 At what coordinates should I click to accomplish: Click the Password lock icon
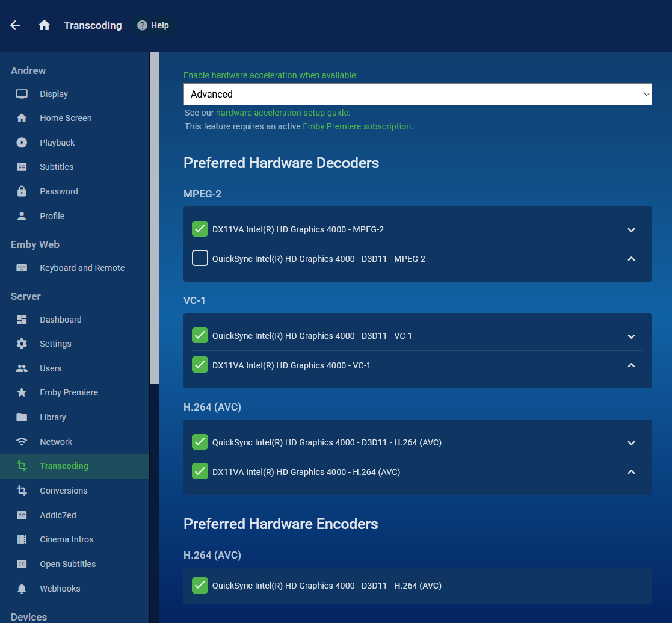pyautogui.click(x=22, y=191)
